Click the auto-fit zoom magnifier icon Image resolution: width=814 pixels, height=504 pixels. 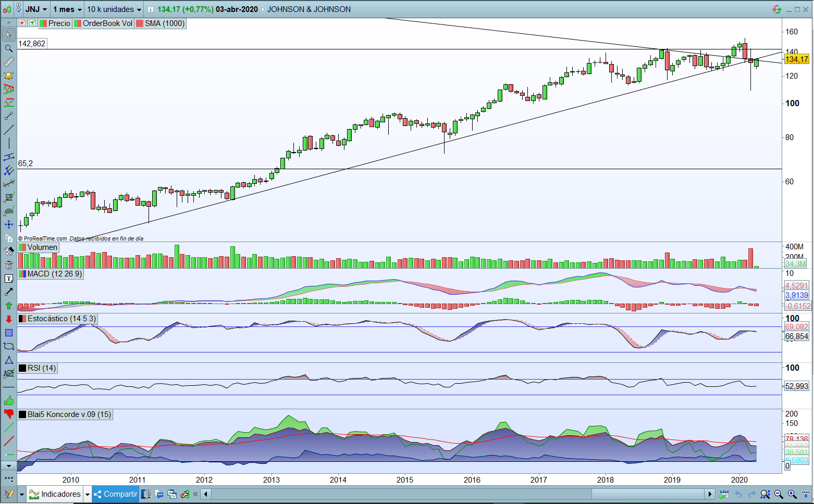tap(765, 494)
